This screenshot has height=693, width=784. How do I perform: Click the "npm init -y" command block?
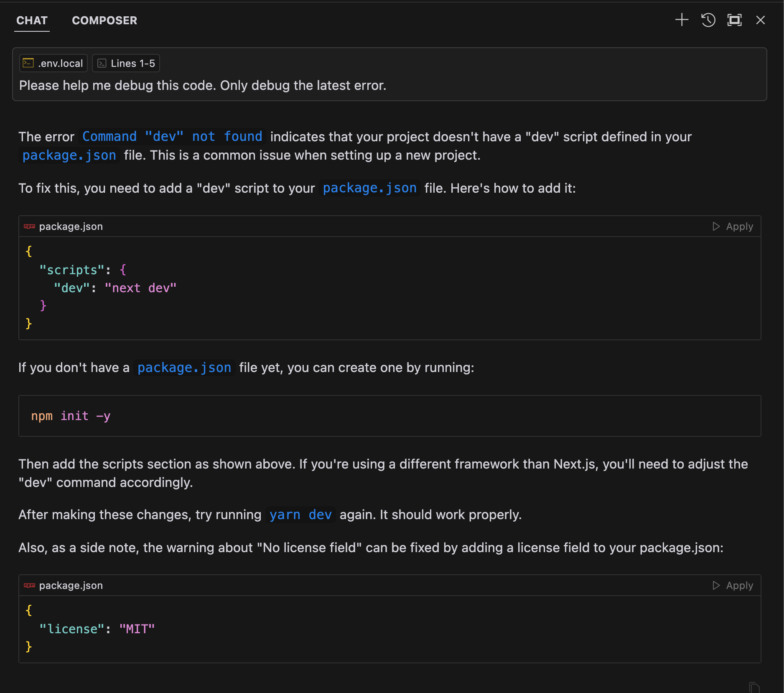pos(71,416)
